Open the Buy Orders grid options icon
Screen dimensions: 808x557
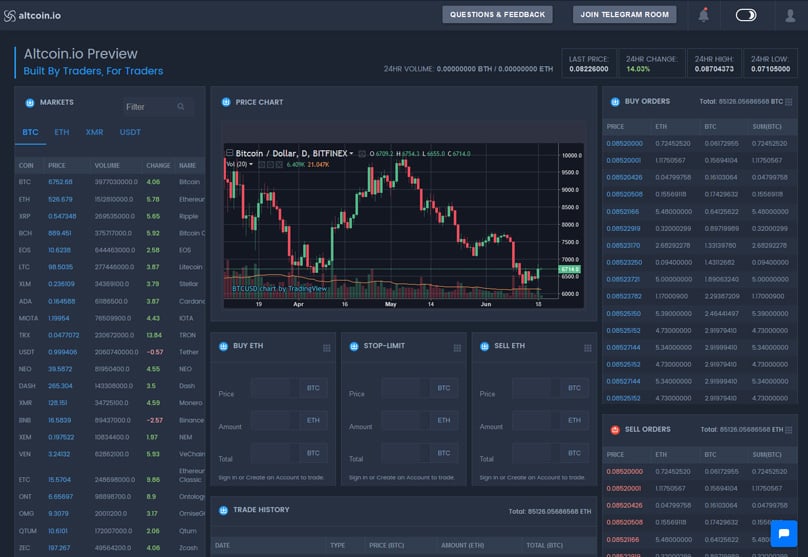tap(788, 102)
